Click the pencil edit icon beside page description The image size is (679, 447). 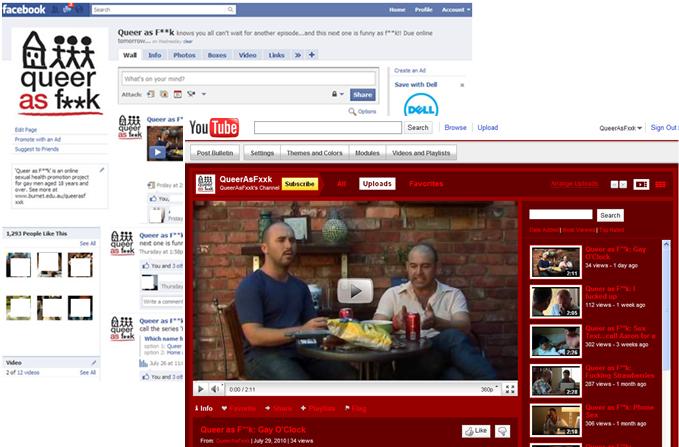[x=99, y=169]
